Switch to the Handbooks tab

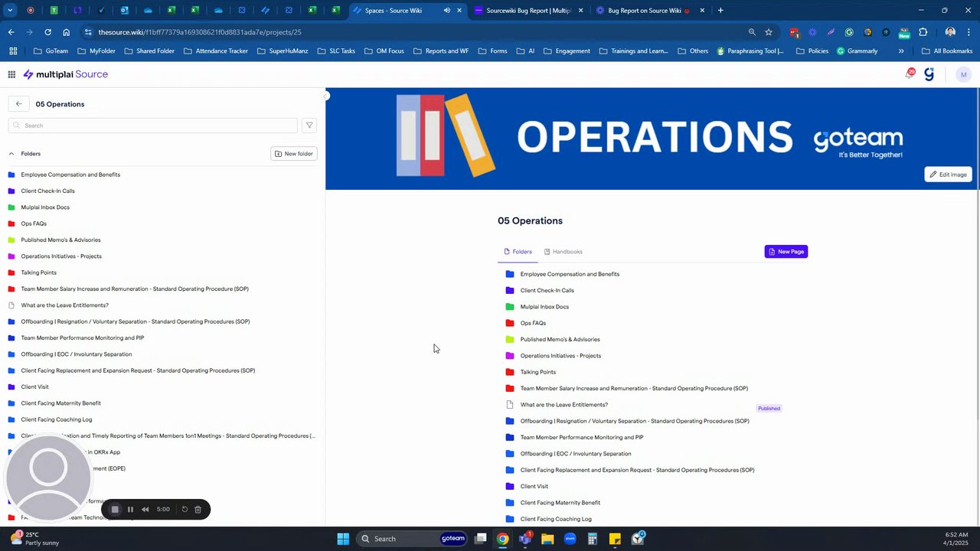[x=563, y=252]
